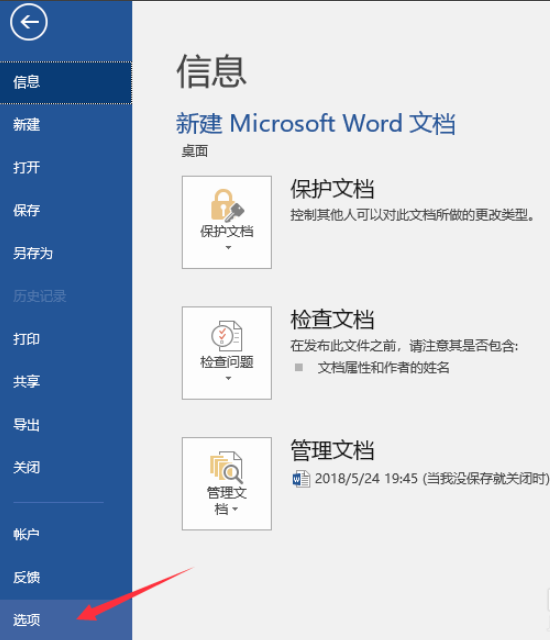Select the 信息 menu item
Viewport: 550px width, 640px height.
coord(66,82)
